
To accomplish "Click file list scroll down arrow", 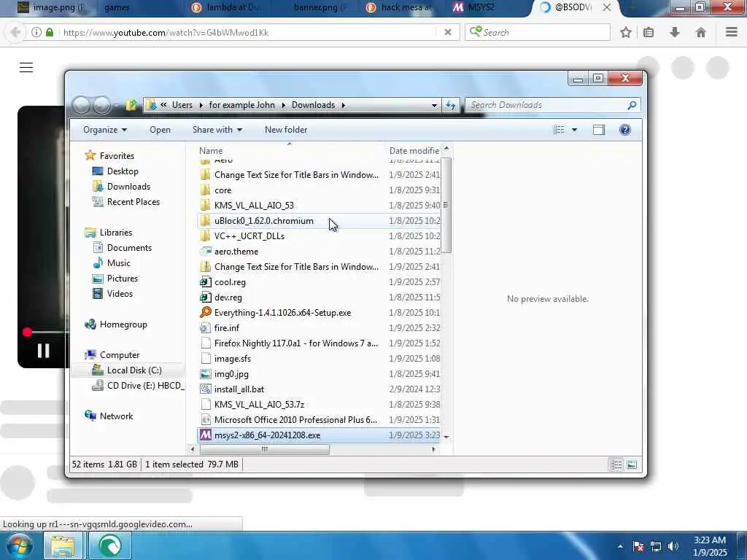I will [446, 437].
